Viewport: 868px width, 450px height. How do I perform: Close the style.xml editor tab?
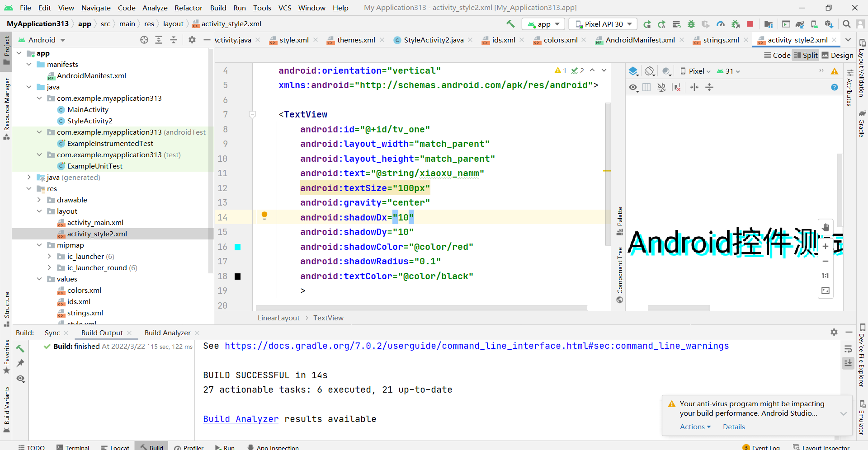point(316,40)
